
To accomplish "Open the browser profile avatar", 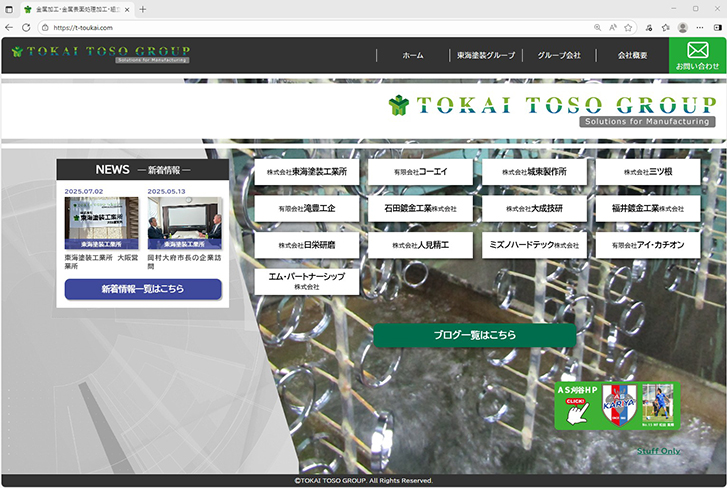I will (683, 27).
